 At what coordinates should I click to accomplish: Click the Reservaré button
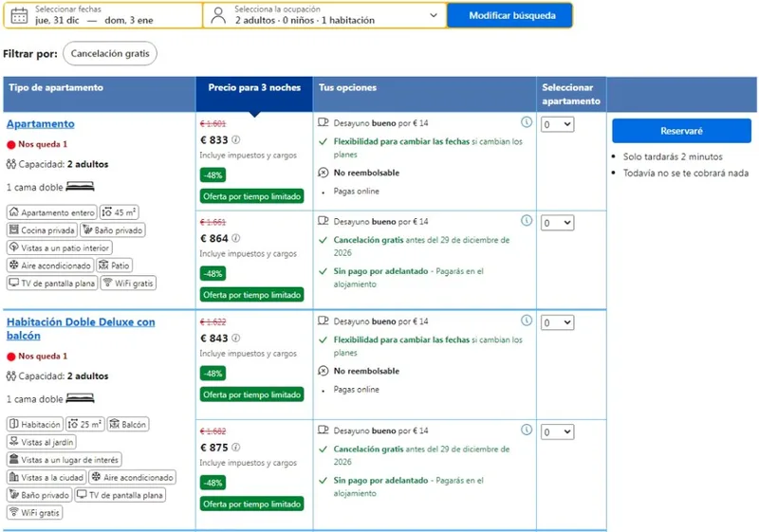point(681,131)
